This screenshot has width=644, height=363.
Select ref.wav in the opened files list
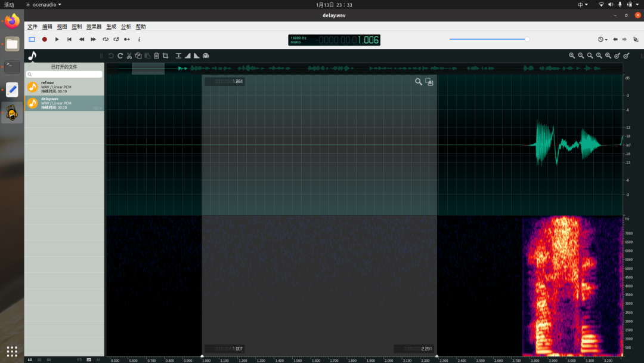(64, 87)
